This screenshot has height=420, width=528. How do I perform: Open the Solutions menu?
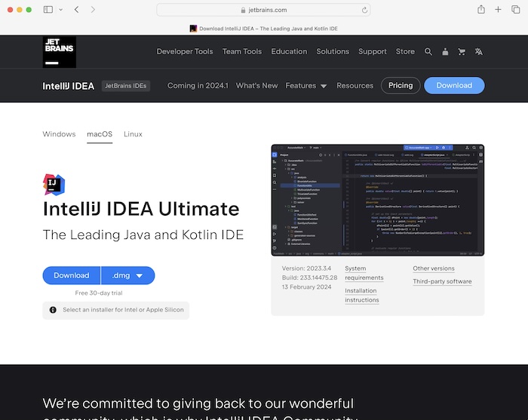pyautogui.click(x=333, y=51)
